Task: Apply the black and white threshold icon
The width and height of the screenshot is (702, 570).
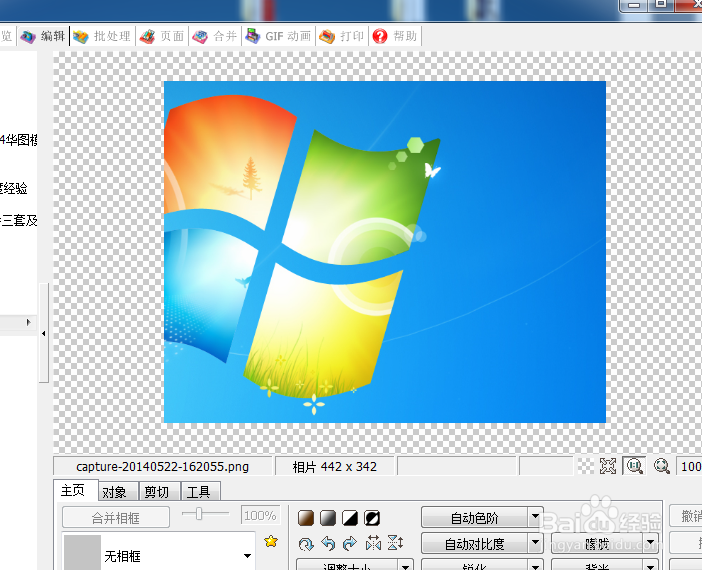Action: (350, 518)
